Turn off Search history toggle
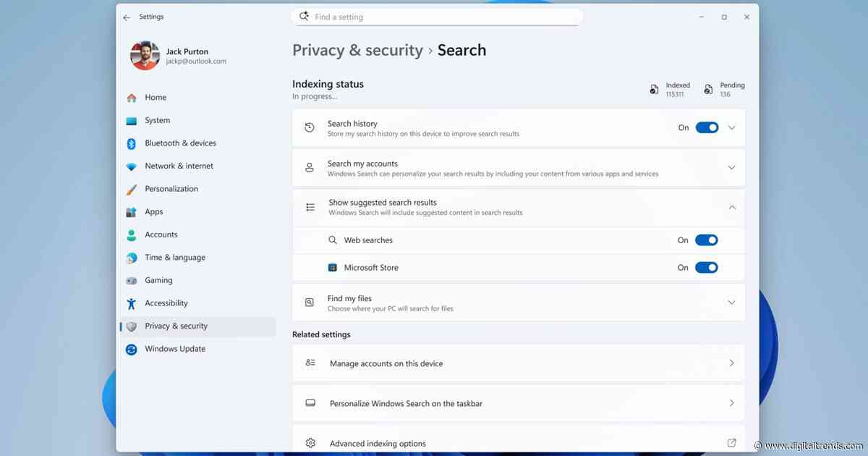The height and width of the screenshot is (456, 868). (707, 127)
